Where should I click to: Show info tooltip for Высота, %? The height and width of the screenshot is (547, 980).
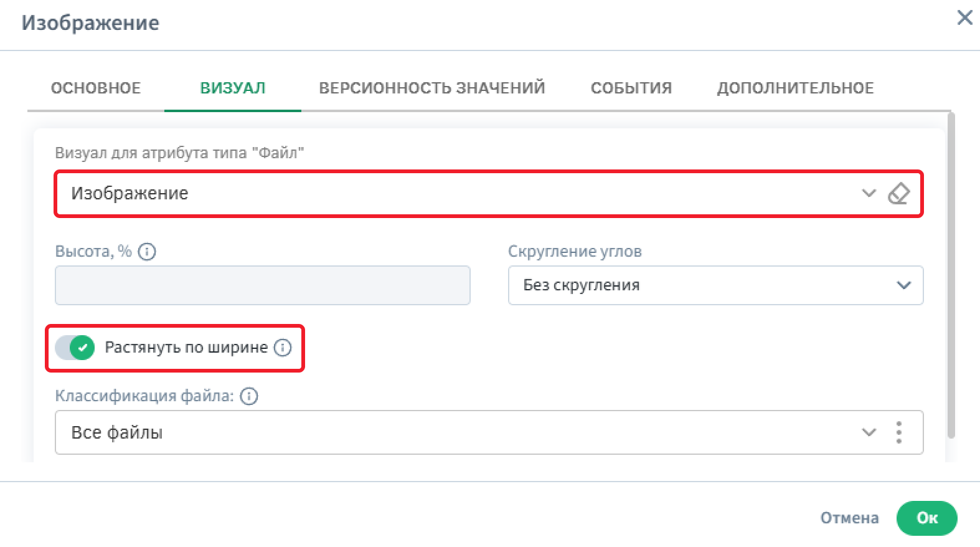[147, 252]
